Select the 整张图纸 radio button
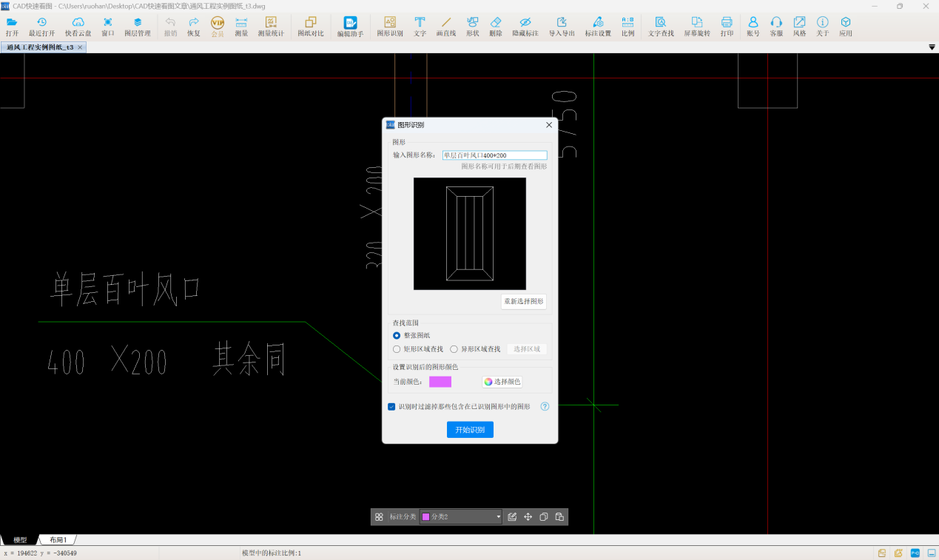This screenshot has height=560, width=939. [397, 336]
